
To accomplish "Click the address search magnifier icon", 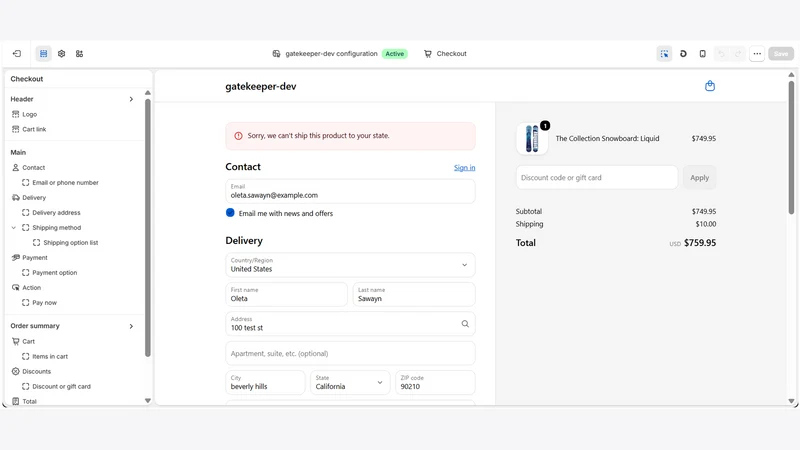I will [465, 323].
